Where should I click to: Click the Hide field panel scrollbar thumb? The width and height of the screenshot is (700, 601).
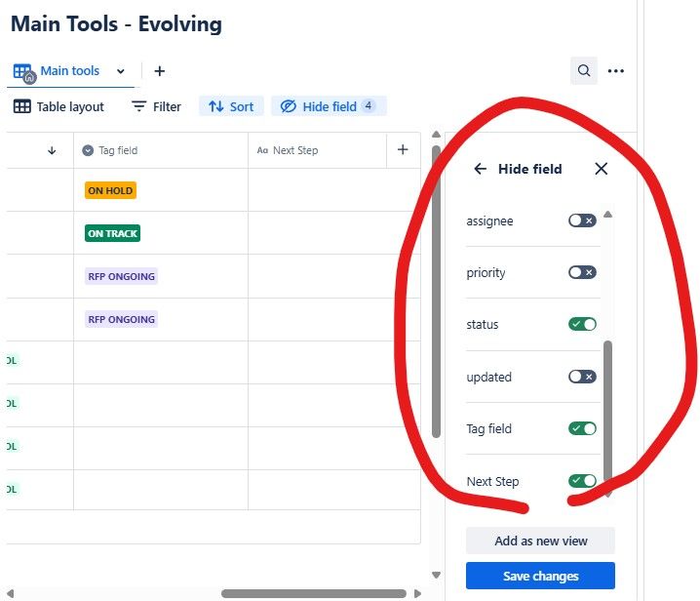coord(607,414)
